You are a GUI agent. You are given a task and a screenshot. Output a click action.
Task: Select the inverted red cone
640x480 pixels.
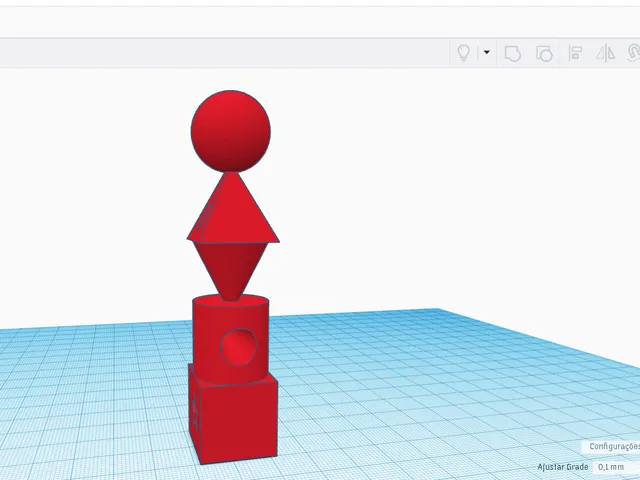pyautogui.click(x=231, y=267)
